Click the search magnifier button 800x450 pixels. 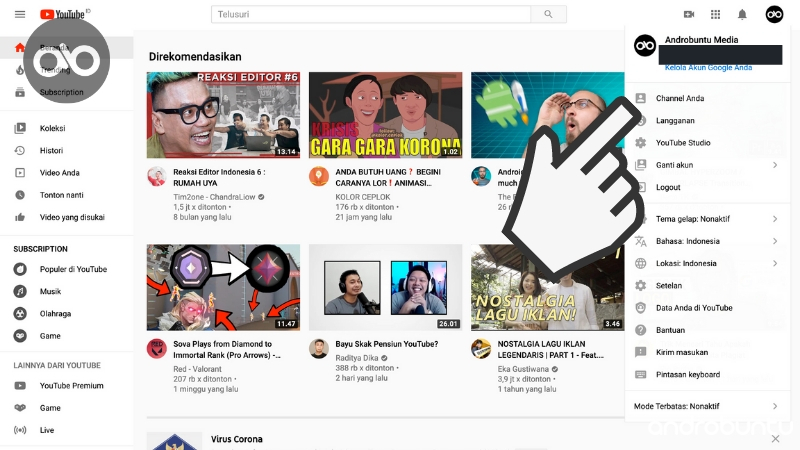tap(548, 14)
